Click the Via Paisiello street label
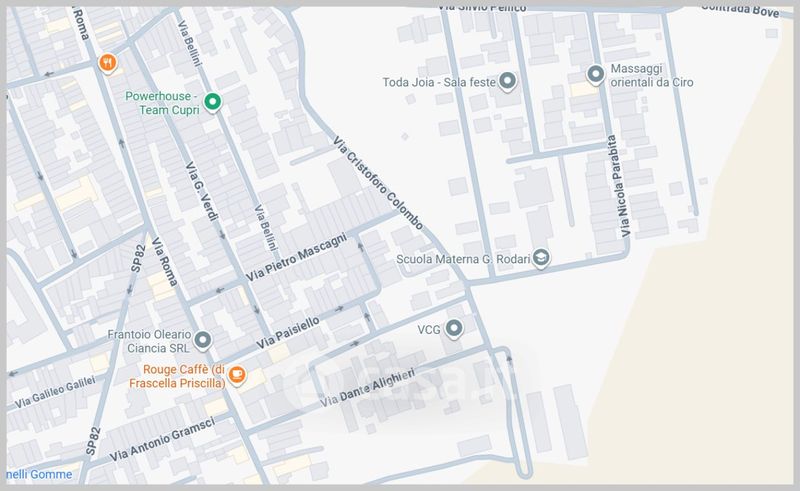The image size is (800, 491). [x=288, y=333]
